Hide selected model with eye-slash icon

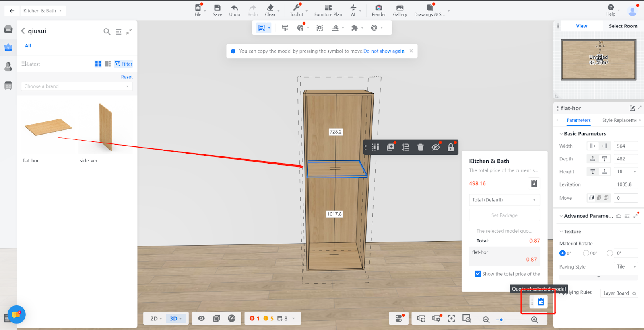click(436, 147)
